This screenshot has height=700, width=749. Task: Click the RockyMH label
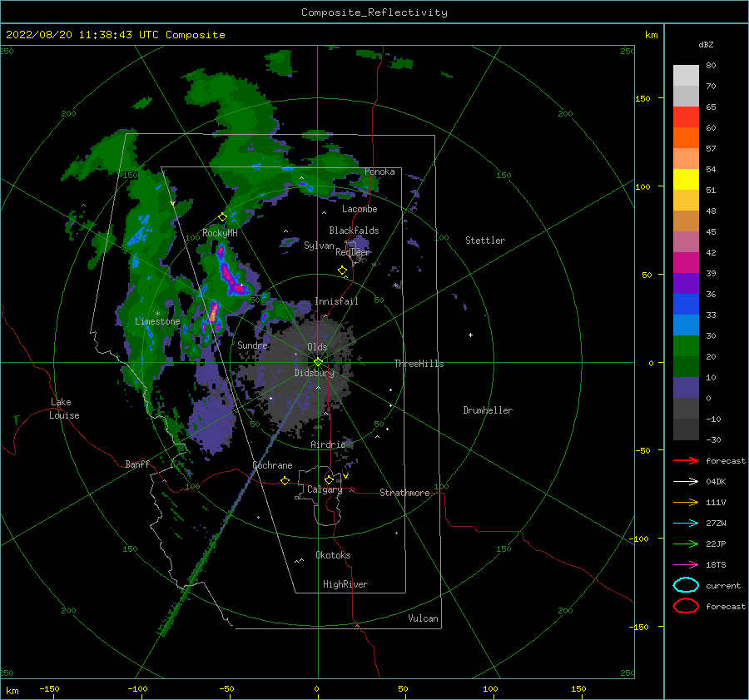click(x=220, y=233)
